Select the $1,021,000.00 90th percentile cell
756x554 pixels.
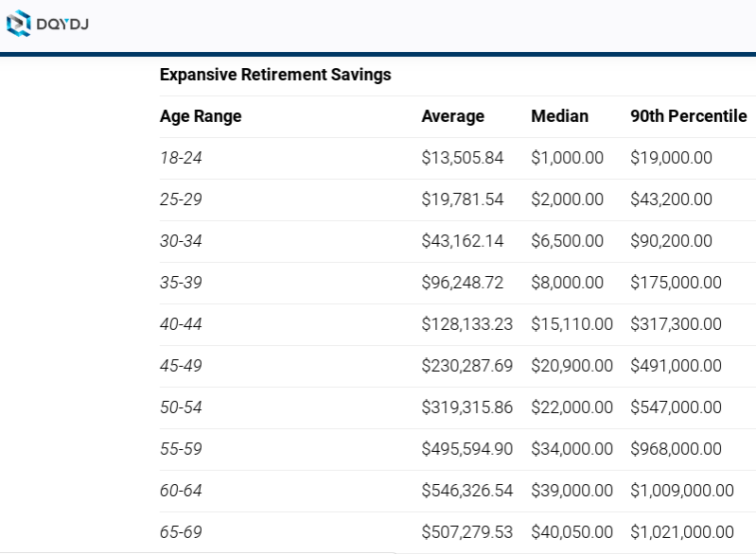pos(681,532)
